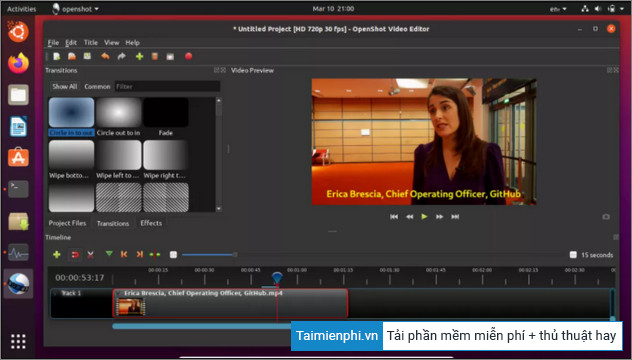Fast forward the video preview
Viewport: 632px width, 360px height.
click(440, 217)
